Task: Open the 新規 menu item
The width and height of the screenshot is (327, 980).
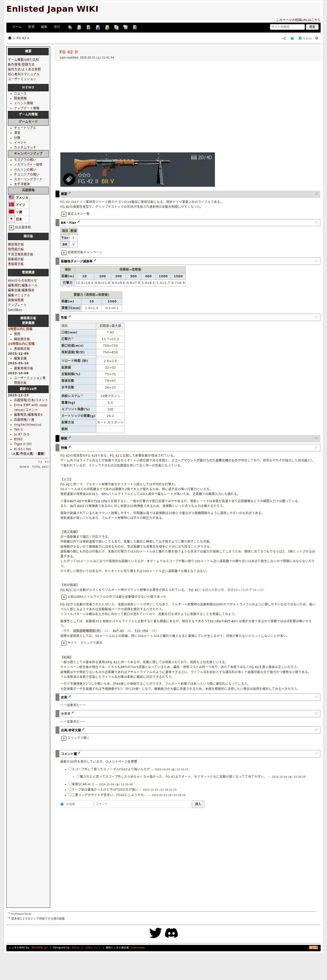Action: tap(31, 27)
